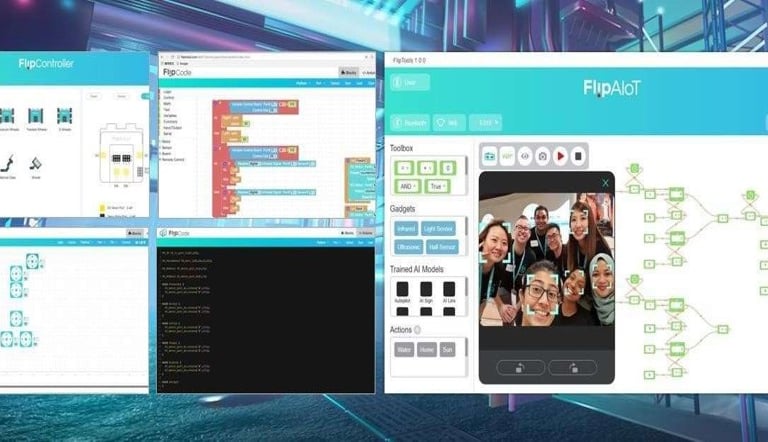The height and width of the screenshot is (442, 768).
Task: Click the Wifi button with shield icon
Action: pyautogui.click(x=450, y=123)
